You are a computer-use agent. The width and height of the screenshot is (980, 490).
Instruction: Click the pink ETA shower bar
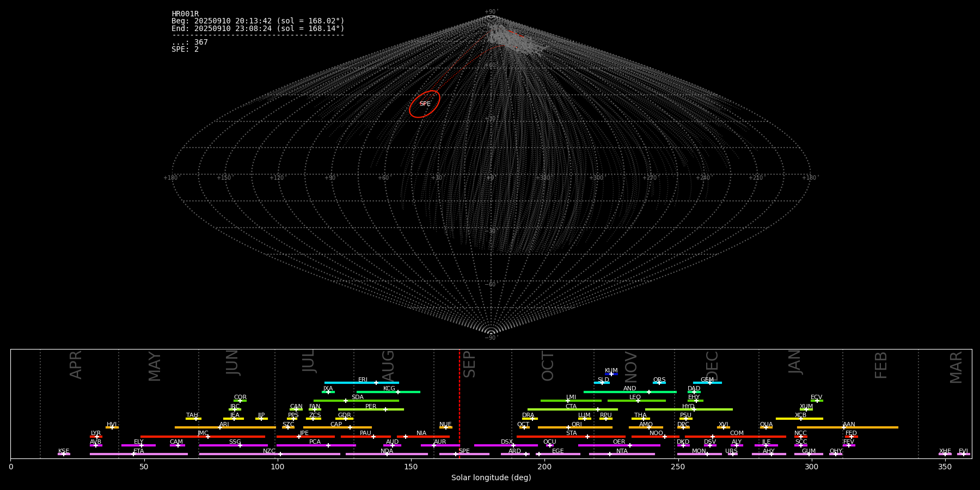point(139,454)
